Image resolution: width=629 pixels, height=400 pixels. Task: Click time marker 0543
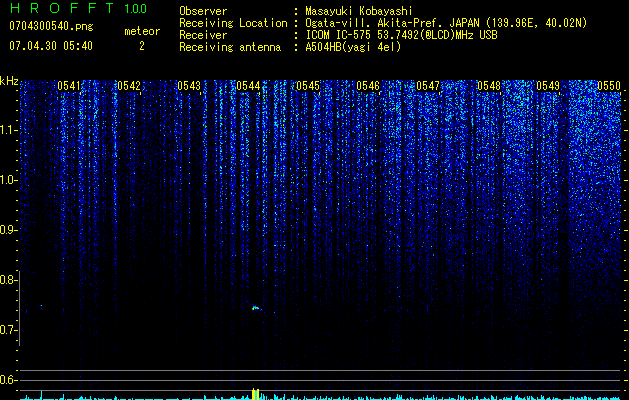pyautogui.click(x=189, y=86)
